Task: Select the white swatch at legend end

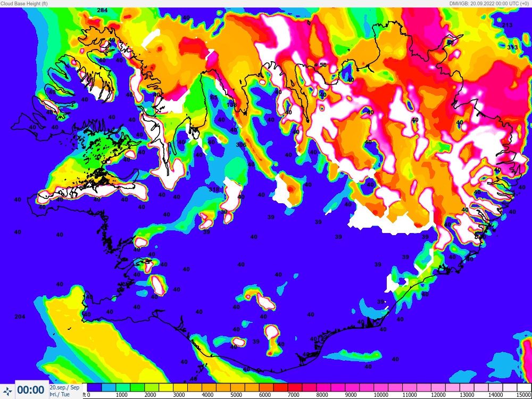Action: coord(524,387)
